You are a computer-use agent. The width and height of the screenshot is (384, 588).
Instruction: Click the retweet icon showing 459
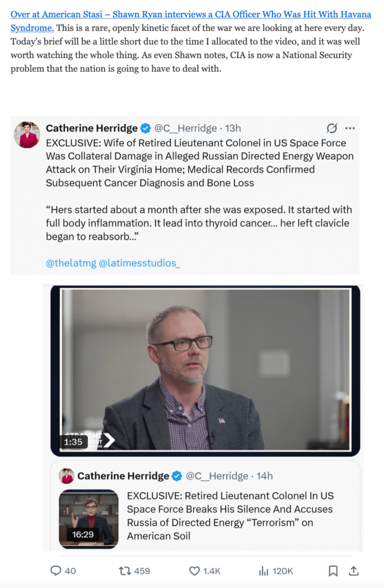(x=125, y=570)
